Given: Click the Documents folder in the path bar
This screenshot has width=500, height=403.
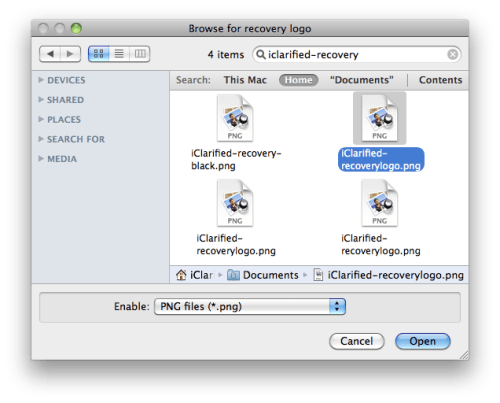Looking at the screenshot, I should point(263,275).
